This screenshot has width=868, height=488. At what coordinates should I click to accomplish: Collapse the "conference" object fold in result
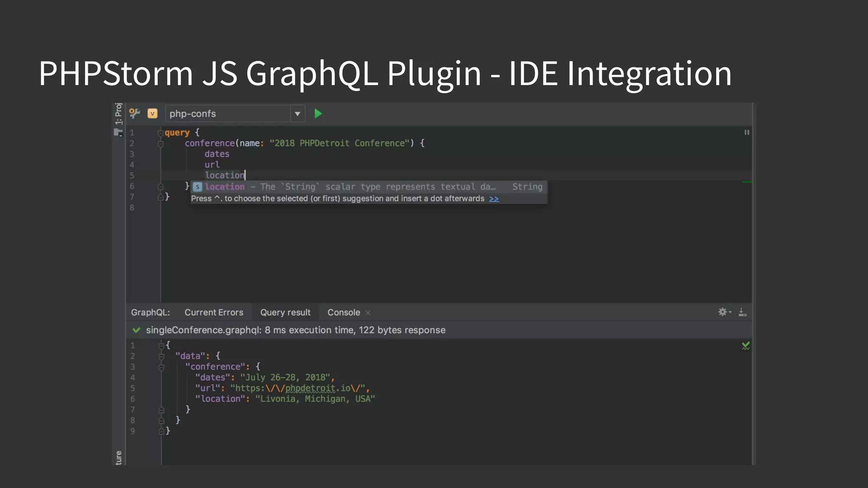(161, 367)
